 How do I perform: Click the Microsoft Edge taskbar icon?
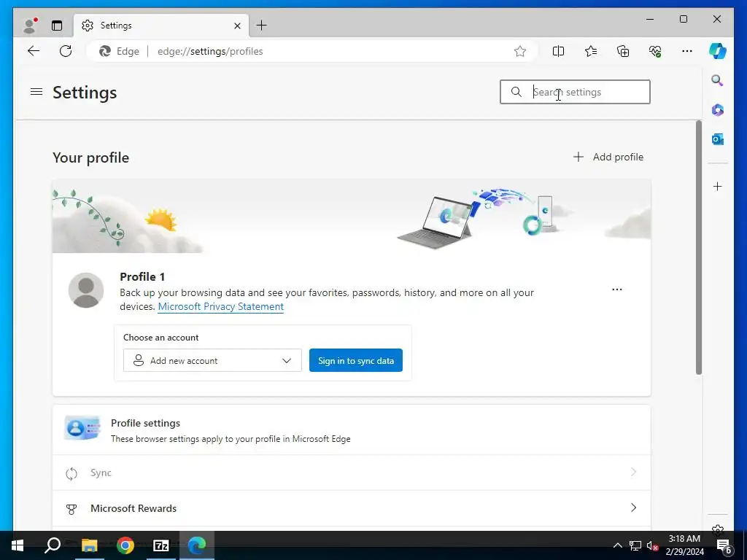197,545
